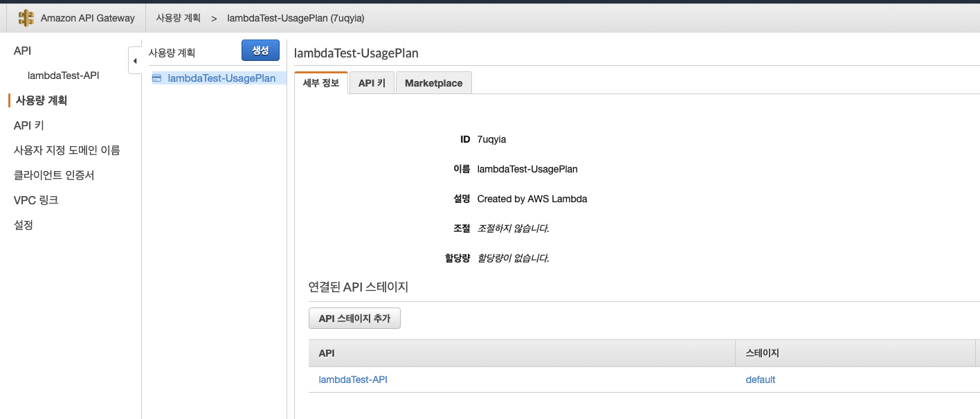The width and height of the screenshot is (980, 419).
Task: Switch to the Marketplace tab
Action: pos(434,83)
